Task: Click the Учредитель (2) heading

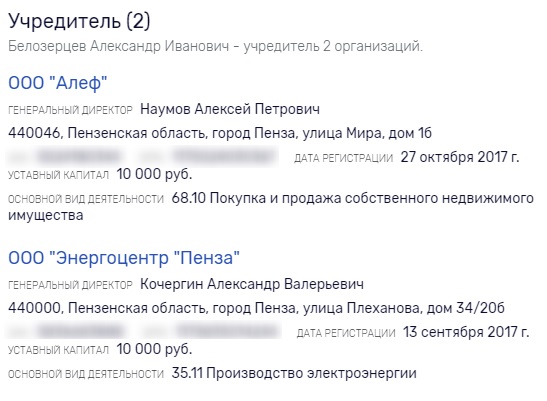Action: 79,21
